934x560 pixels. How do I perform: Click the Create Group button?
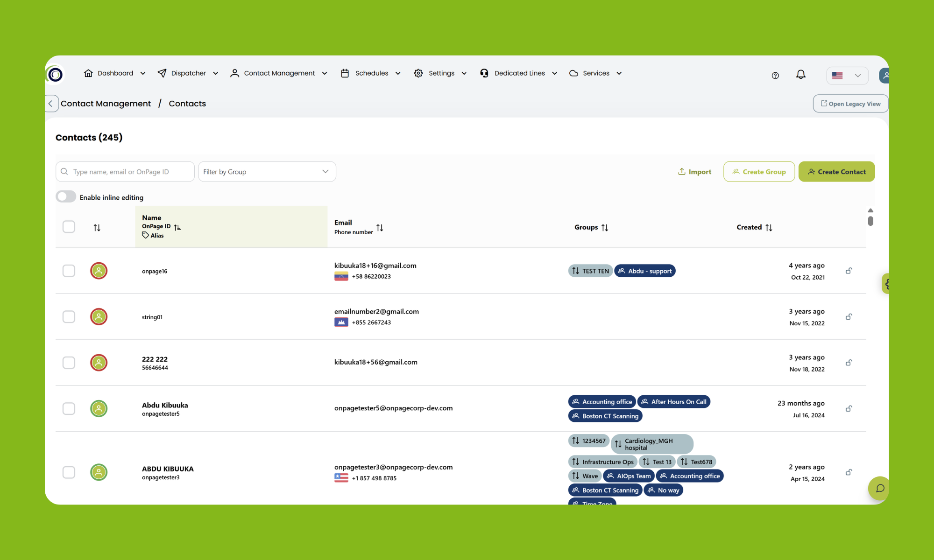pos(759,172)
